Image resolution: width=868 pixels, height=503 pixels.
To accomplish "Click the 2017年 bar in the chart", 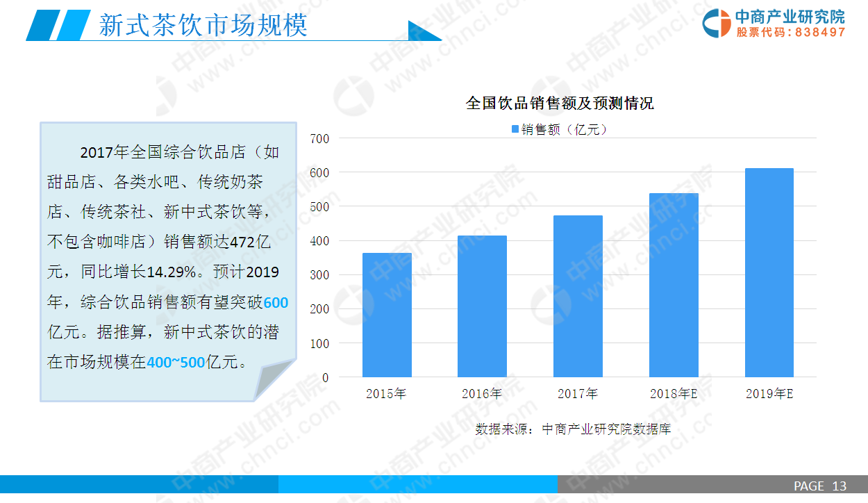I will click(578, 296).
